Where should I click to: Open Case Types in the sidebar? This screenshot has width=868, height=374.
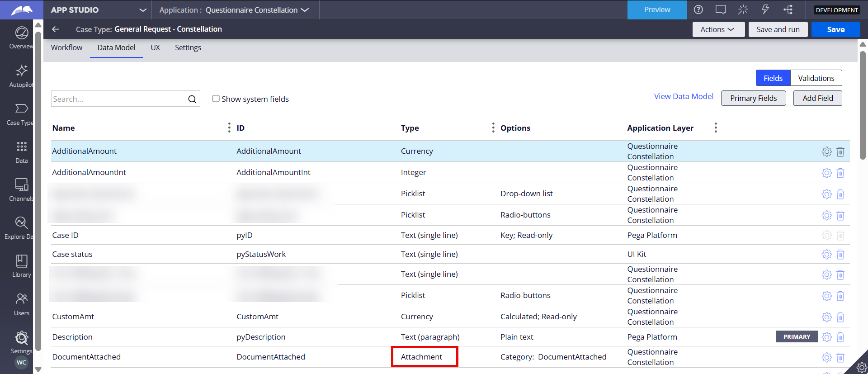[x=21, y=109]
